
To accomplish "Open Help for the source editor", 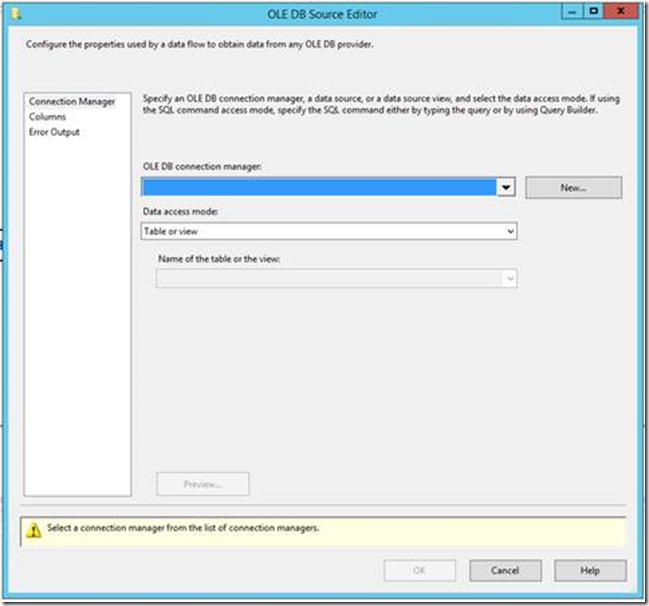I will pyautogui.click(x=590, y=570).
